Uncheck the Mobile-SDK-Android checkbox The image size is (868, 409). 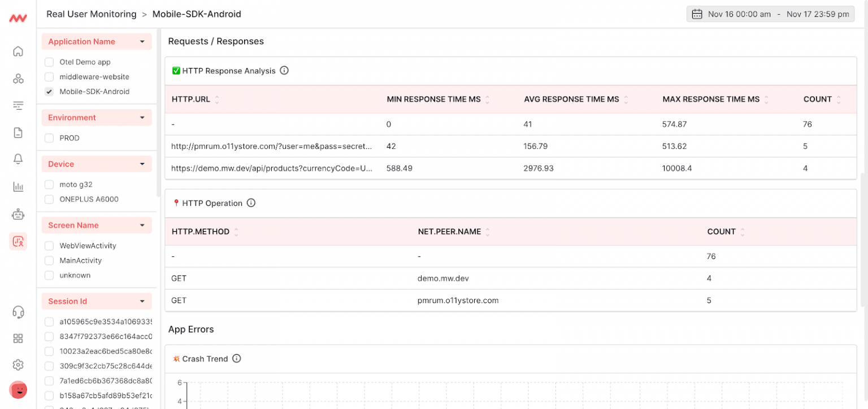[x=49, y=92]
